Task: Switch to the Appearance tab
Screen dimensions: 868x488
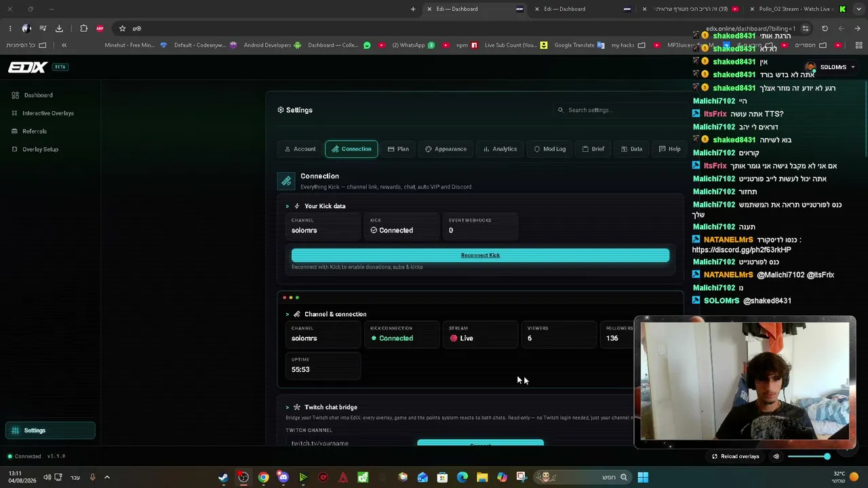Action: (446, 149)
